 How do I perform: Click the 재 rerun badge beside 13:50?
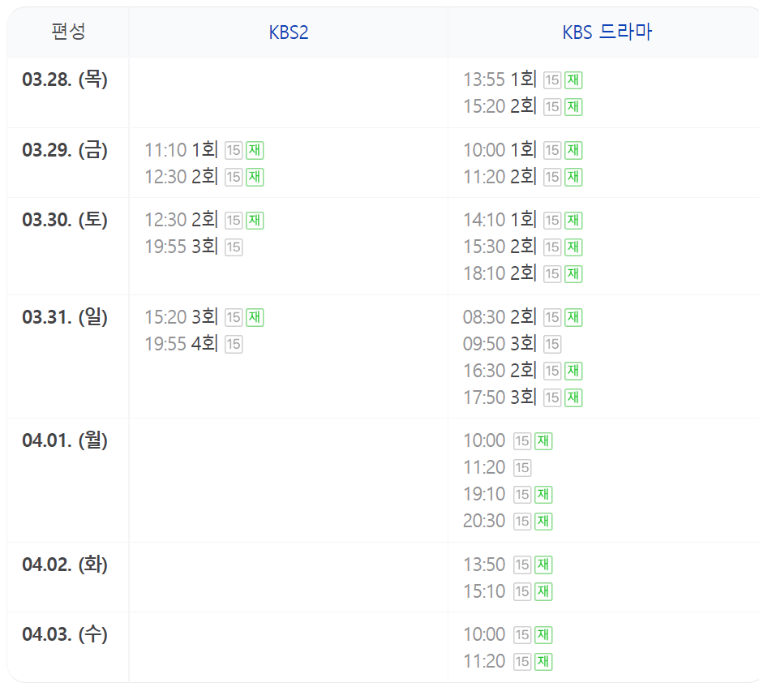click(543, 565)
